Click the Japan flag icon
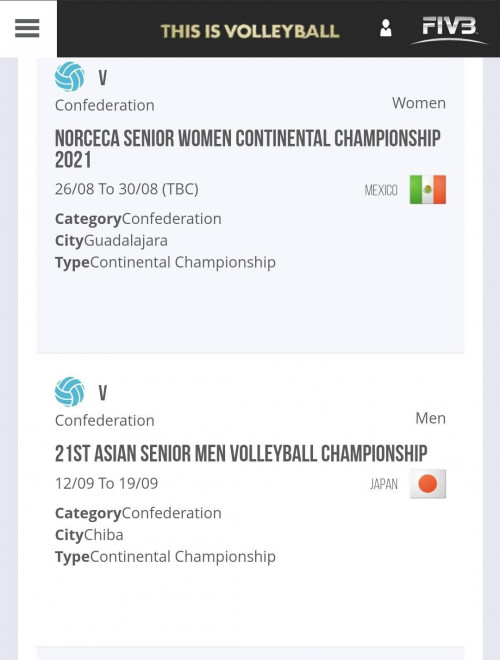500x660 pixels. (x=428, y=484)
